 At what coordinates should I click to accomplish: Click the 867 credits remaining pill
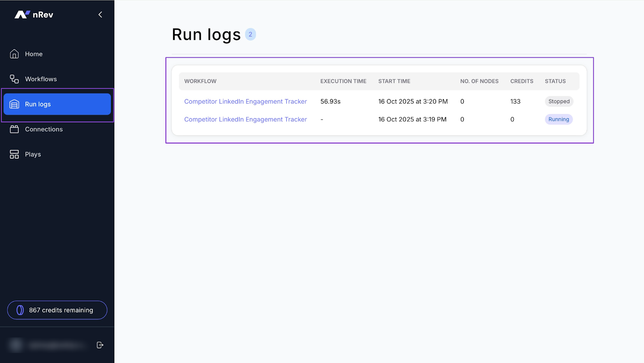pyautogui.click(x=57, y=310)
